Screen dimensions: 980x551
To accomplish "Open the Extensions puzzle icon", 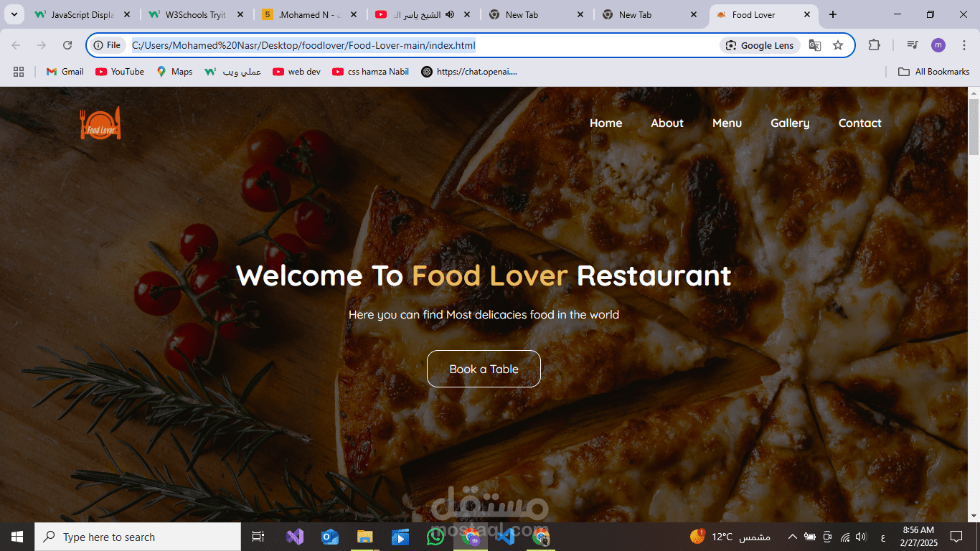I will [874, 45].
